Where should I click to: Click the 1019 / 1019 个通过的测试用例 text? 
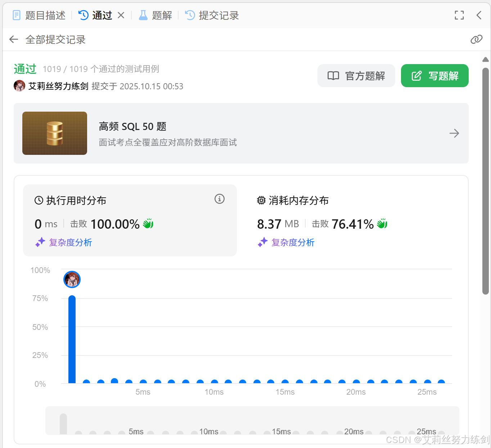pos(101,69)
